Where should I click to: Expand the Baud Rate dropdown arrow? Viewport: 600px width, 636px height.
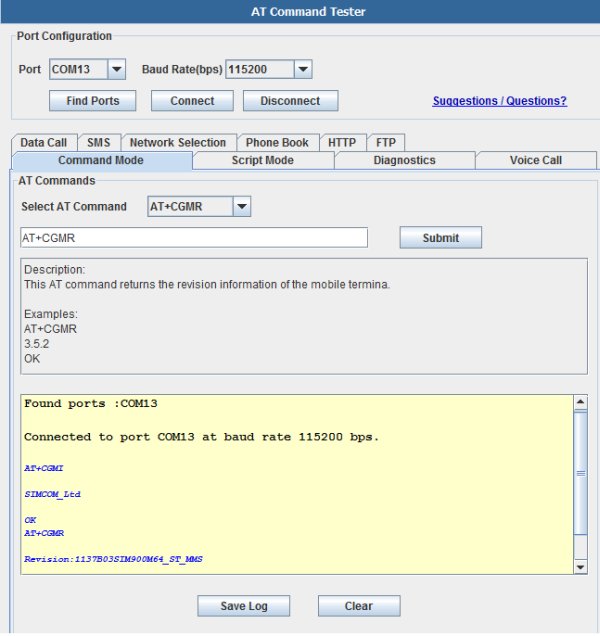pos(303,69)
